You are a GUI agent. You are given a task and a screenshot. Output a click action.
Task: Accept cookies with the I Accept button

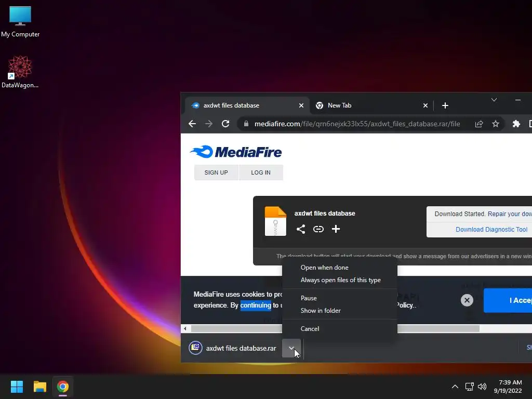click(x=508, y=300)
